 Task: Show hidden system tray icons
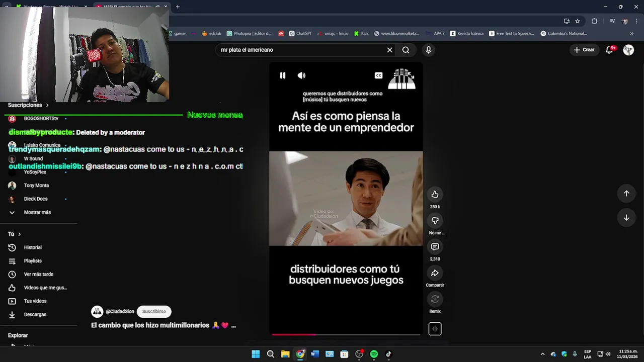coord(542,354)
